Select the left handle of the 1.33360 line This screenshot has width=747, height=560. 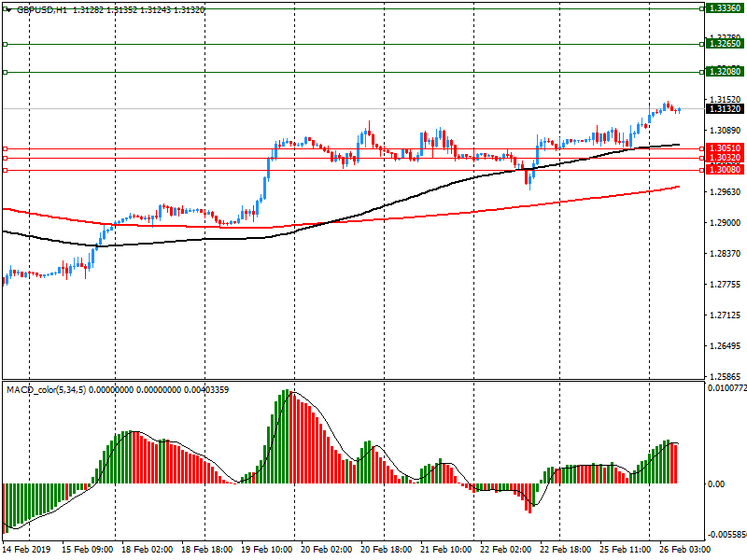(x=5, y=7)
